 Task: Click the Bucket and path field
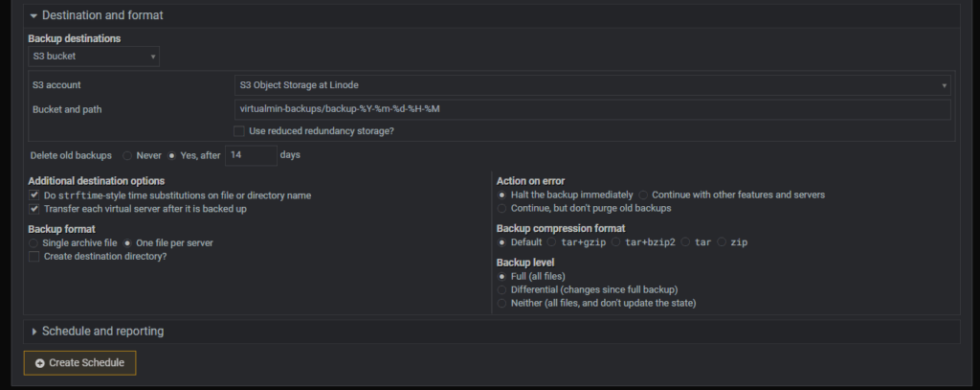[x=592, y=109]
